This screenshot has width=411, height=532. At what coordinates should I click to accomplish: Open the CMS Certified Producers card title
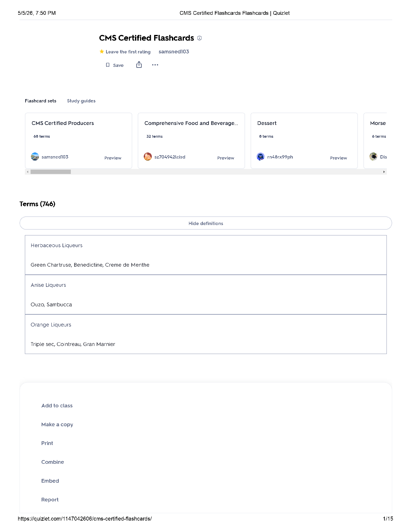click(63, 123)
